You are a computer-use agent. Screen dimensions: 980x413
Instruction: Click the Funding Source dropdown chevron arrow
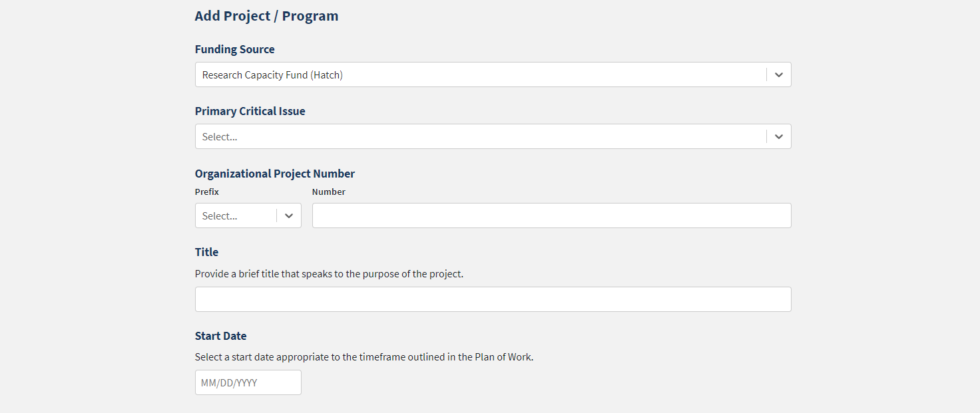pos(778,75)
